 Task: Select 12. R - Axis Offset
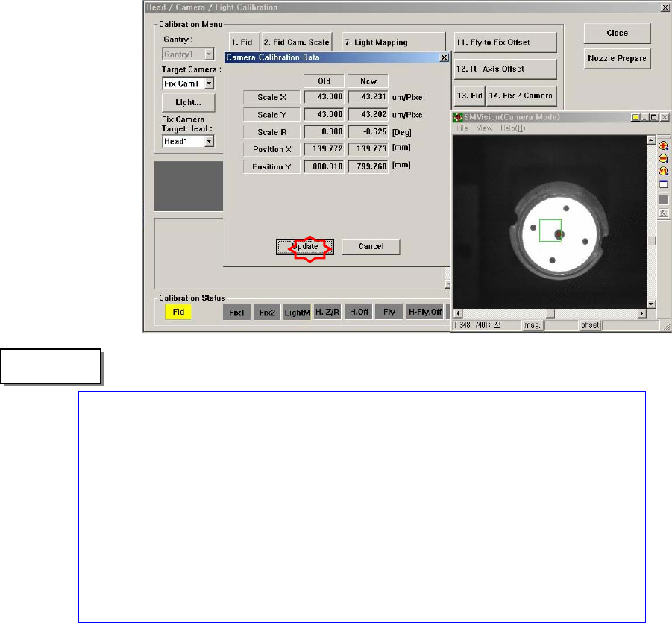pyautogui.click(x=505, y=69)
